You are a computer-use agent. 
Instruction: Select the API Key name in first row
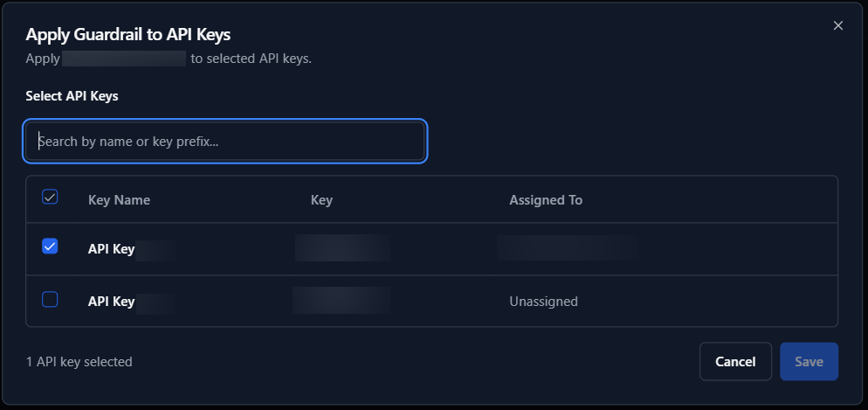(112, 249)
